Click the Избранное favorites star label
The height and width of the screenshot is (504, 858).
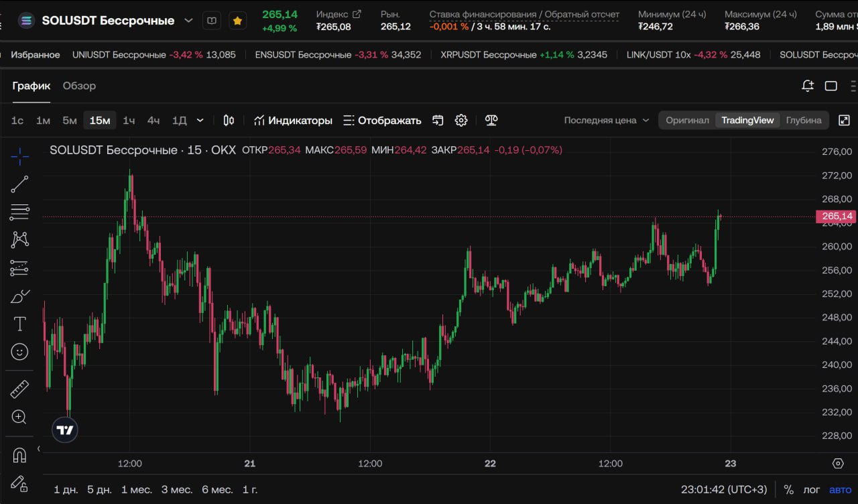click(x=36, y=55)
